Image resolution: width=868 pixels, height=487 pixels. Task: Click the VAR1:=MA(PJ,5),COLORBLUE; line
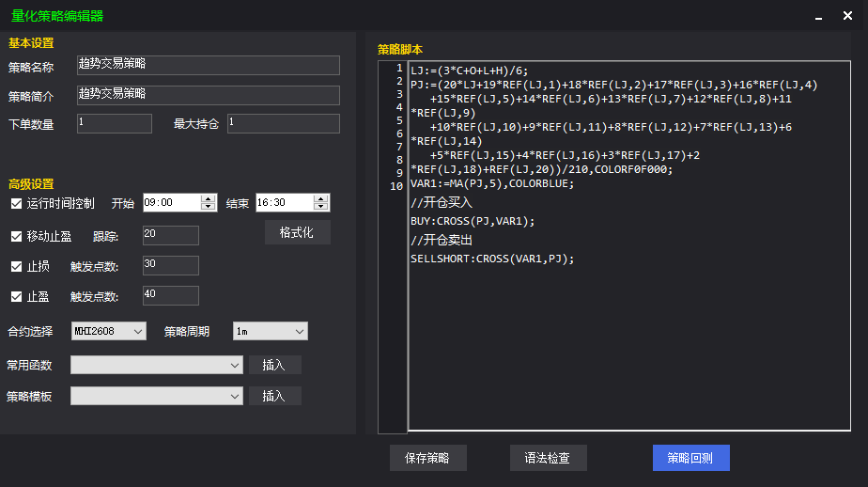click(492, 184)
